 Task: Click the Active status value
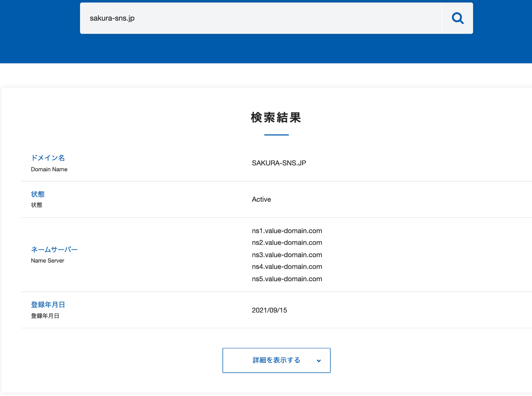261,200
